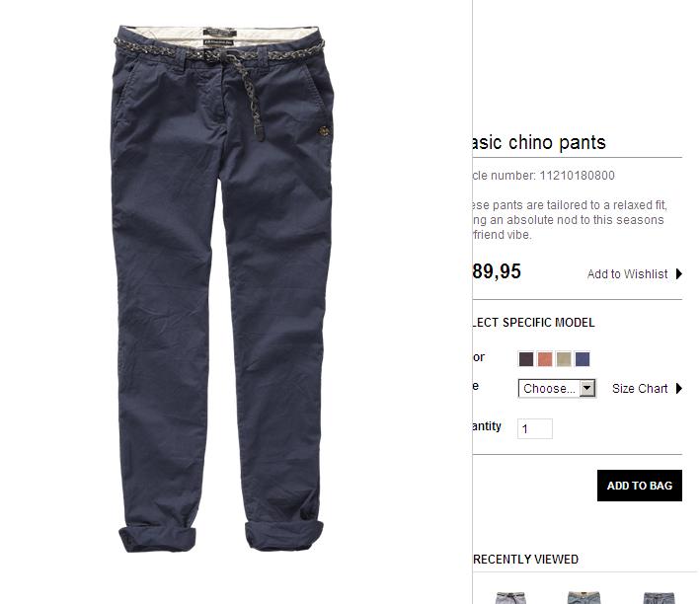Select the beige color swatch
This screenshot has width=700, height=604.
click(564, 359)
